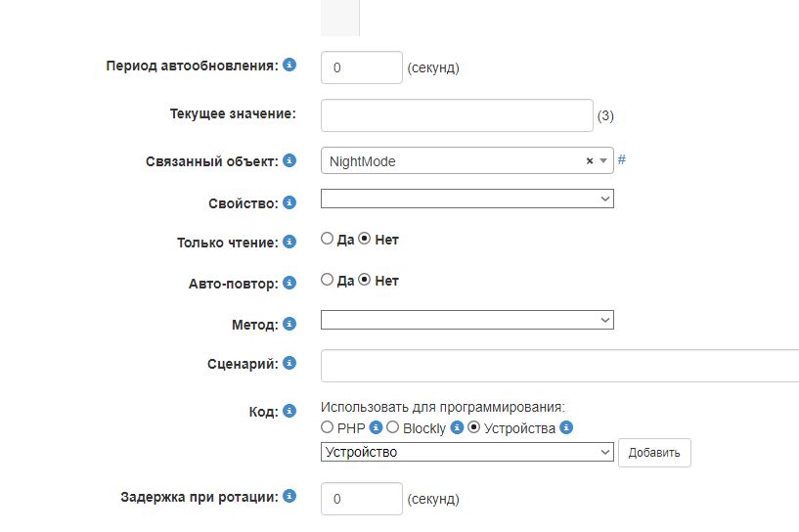Image resolution: width=799 pixels, height=532 pixels.
Task: Choose Blockly as programming option
Action: [393, 427]
